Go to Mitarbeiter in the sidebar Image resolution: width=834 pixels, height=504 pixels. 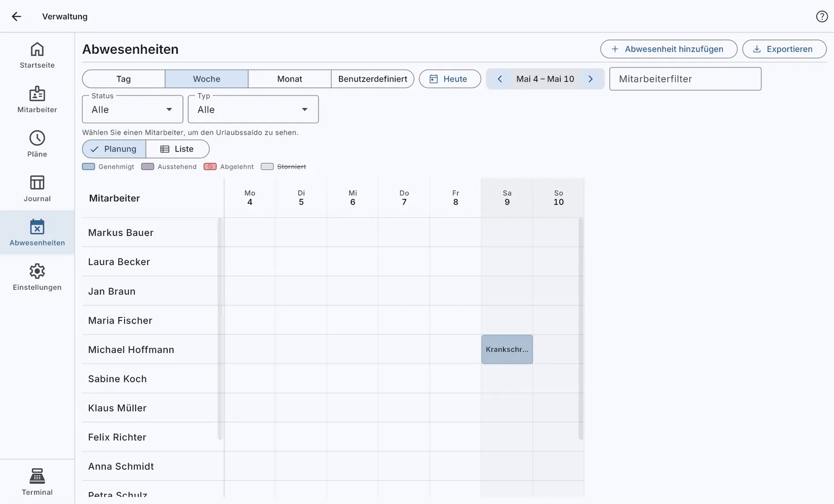click(37, 100)
